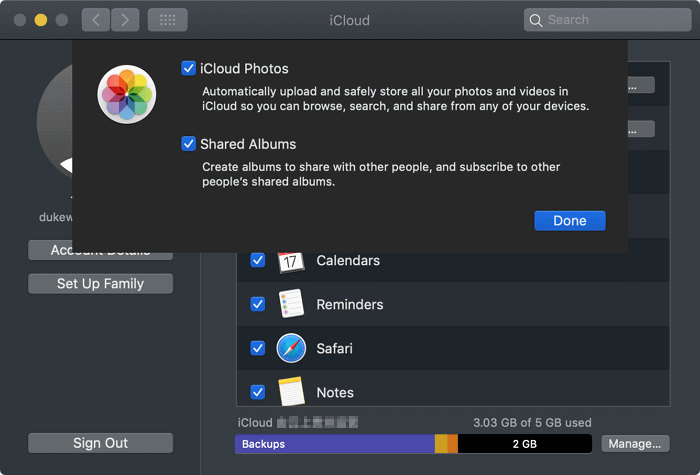Uncheck Reminders syncing
This screenshot has height=475, width=700.
pos(258,305)
